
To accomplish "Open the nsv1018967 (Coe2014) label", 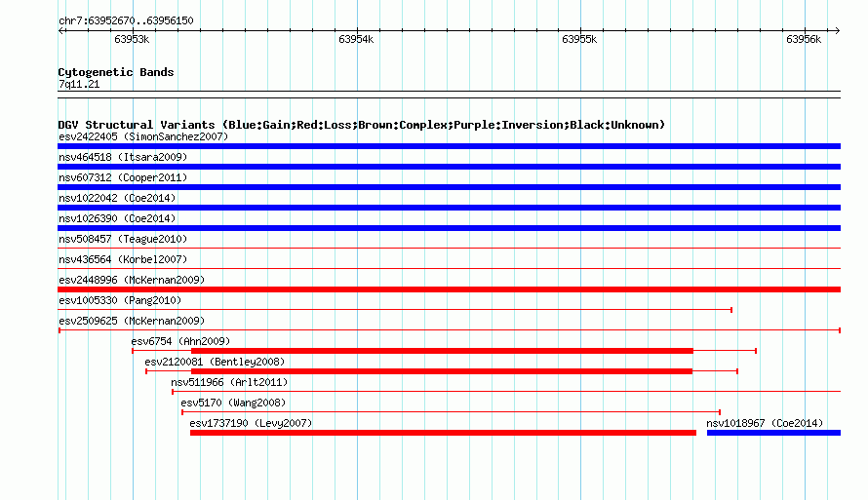I will click(x=765, y=423).
